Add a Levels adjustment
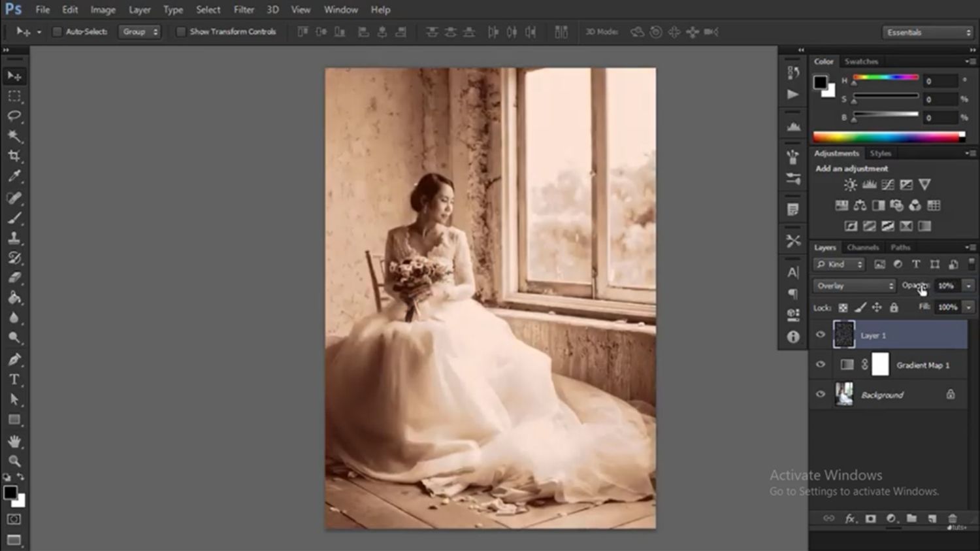 869,185
